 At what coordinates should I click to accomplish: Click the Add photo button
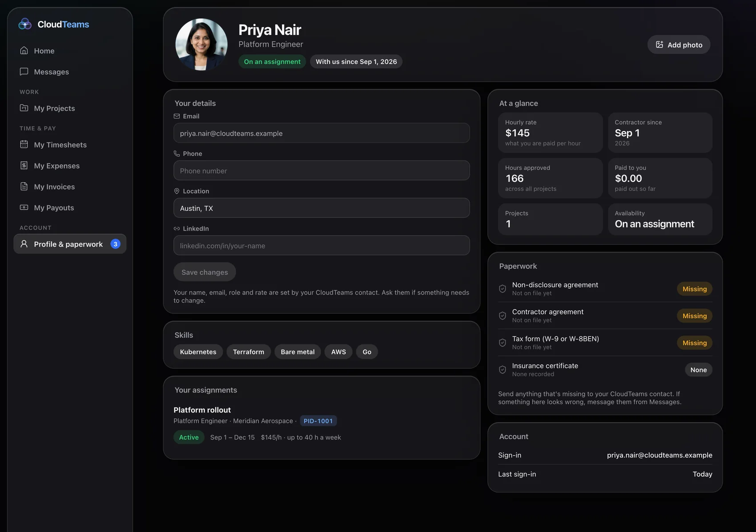pyautogui.click(x=679, y=44)
